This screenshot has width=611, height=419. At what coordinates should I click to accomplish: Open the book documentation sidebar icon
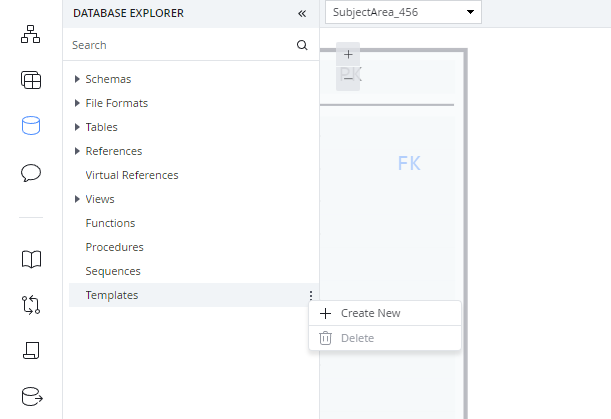coord(31,260)
